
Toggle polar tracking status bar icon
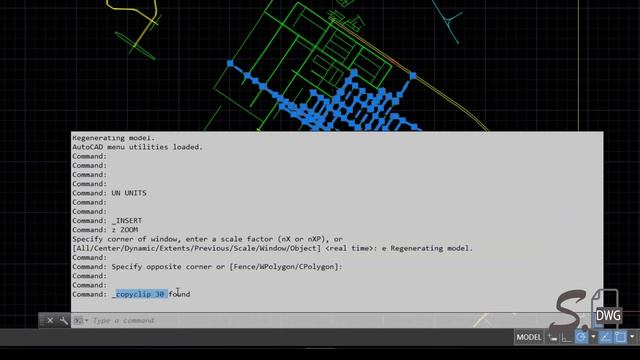coord(582,337)
